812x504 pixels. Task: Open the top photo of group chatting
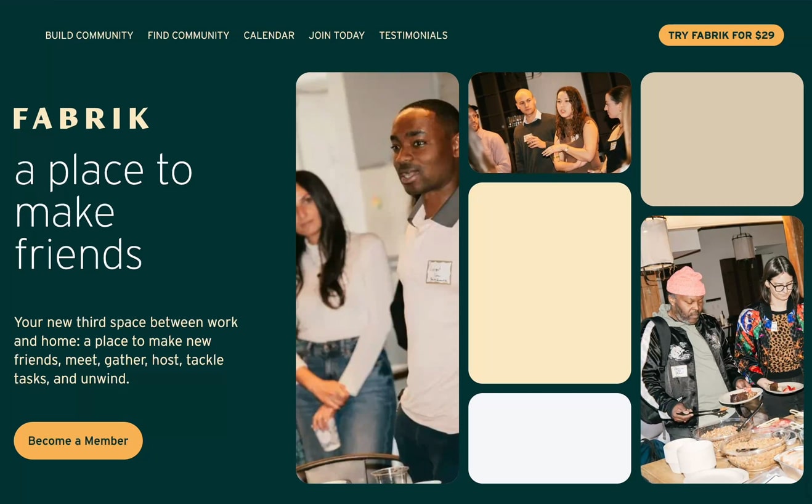tap(550, 123)
